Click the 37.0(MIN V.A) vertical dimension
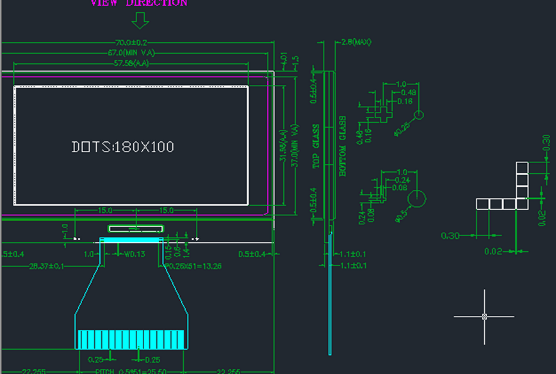 coord(295,146)
